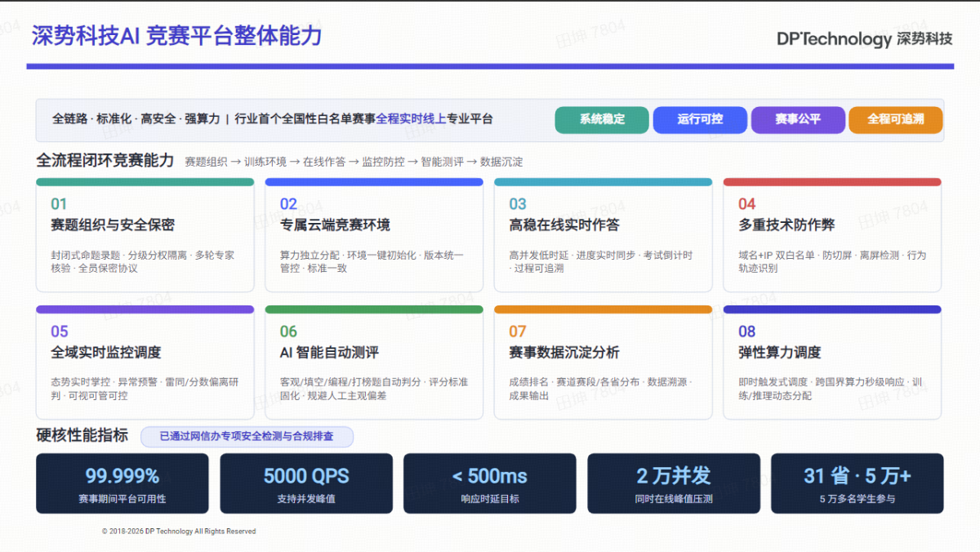This screenshot has height=552, width=980.
Task: Click the 5000 QPS metric value
Action: click(306, 476)
